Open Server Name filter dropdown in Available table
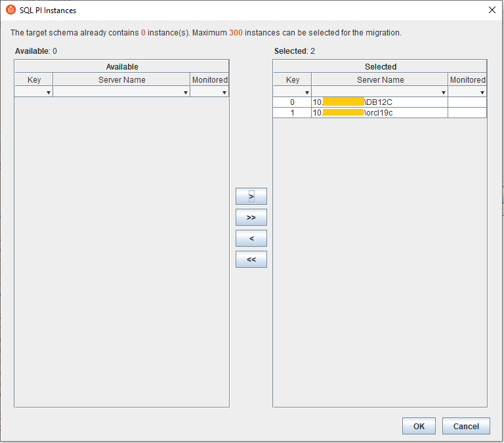 [186, 93]
